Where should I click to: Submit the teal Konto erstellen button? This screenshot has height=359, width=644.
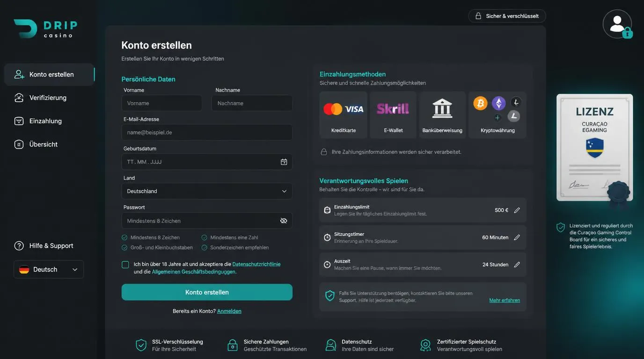(x=207, y=292)
